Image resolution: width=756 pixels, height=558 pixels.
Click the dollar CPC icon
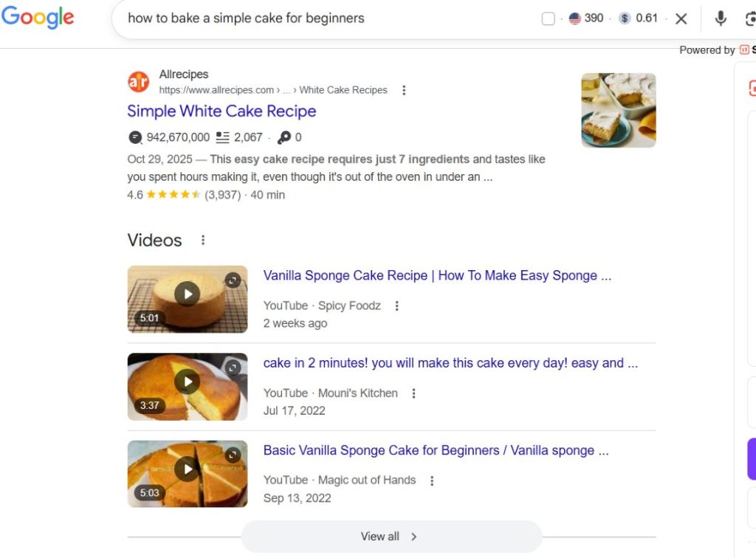625,18
